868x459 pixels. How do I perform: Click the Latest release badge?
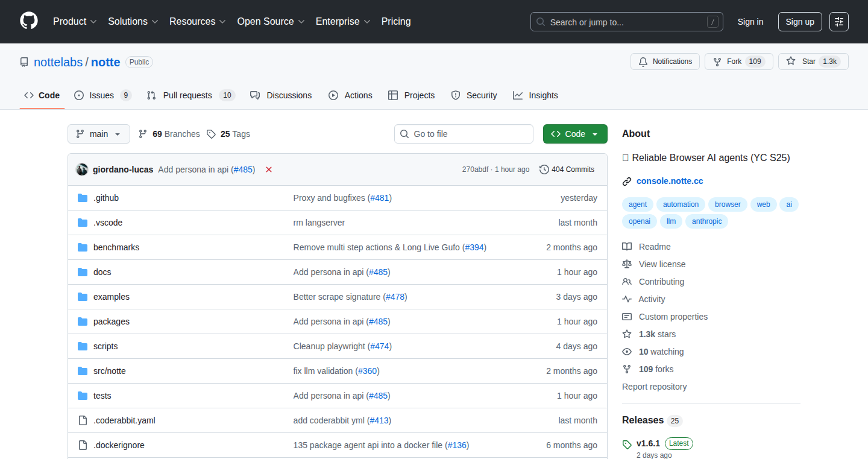[679, 443]
